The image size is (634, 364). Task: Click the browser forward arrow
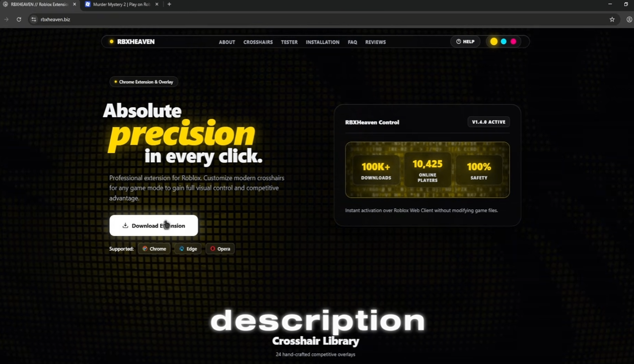6,19
